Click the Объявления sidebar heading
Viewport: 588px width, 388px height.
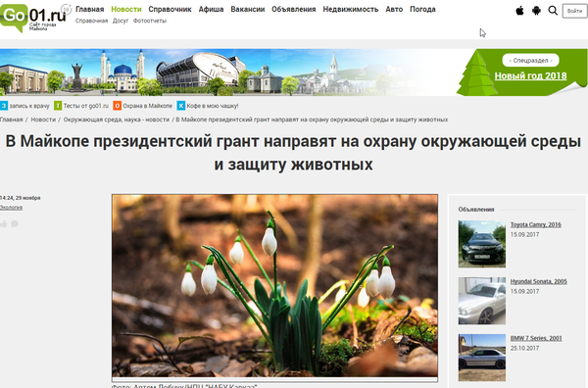pos(476,209)
